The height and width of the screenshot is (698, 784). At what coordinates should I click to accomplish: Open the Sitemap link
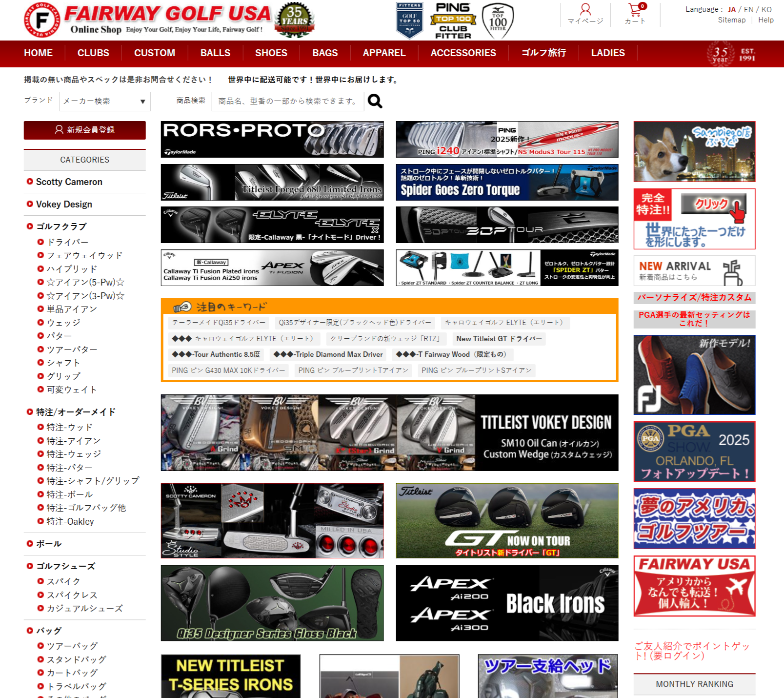[x=732, y=20]
